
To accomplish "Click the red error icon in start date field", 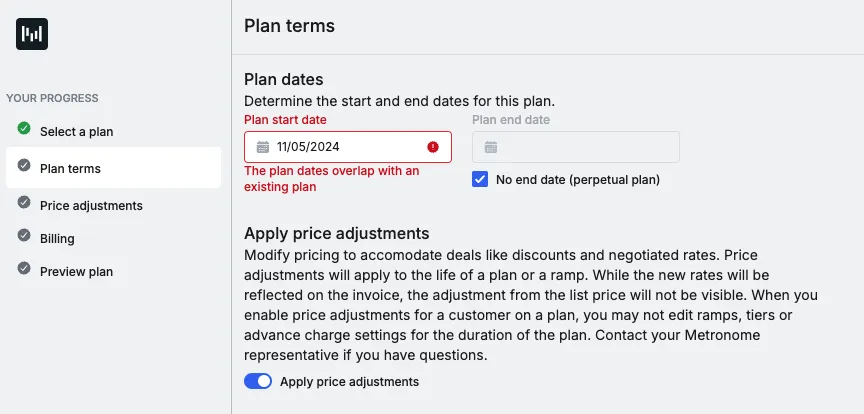I will pos(433,147).
